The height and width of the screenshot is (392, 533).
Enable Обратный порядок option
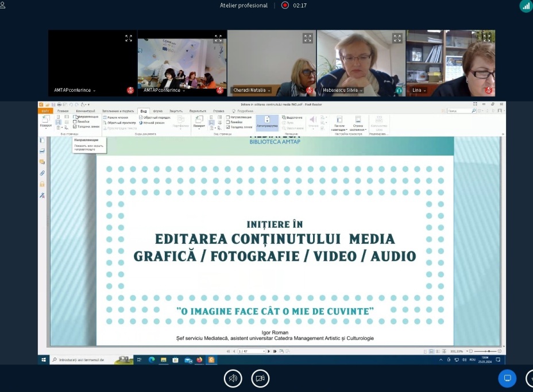pyautogui.click(x=155, y=118)
